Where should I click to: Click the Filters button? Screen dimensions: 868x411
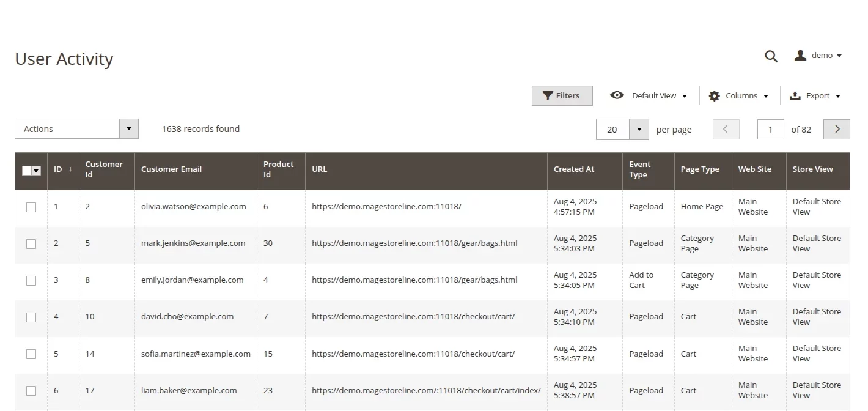click(x=562, y=95)
